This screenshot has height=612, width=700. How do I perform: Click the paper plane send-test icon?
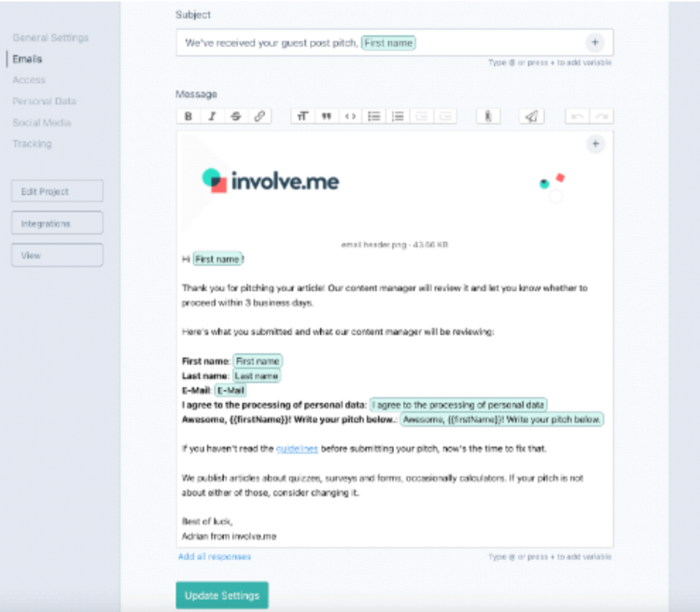coord(531,117)
